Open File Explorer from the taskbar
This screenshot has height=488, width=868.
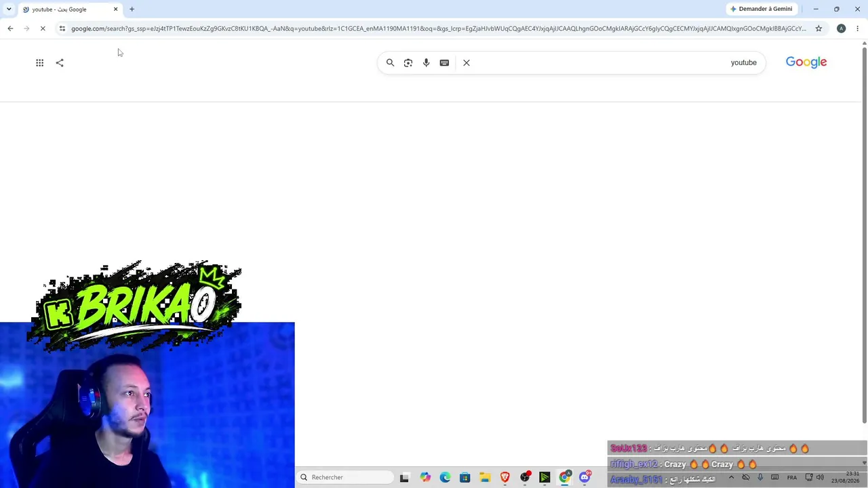click(485, 477)
